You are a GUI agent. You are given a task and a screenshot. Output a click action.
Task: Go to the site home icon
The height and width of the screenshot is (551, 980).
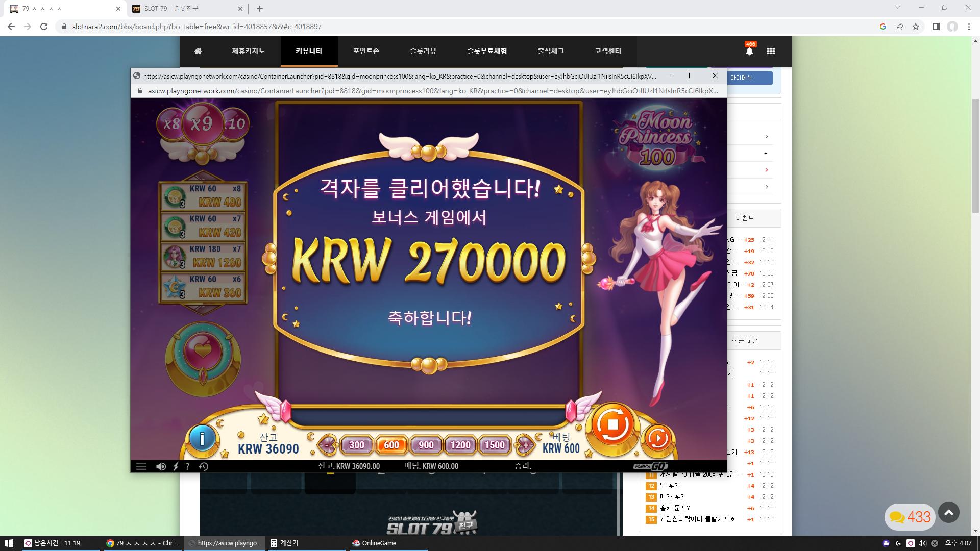click(198, 51)
